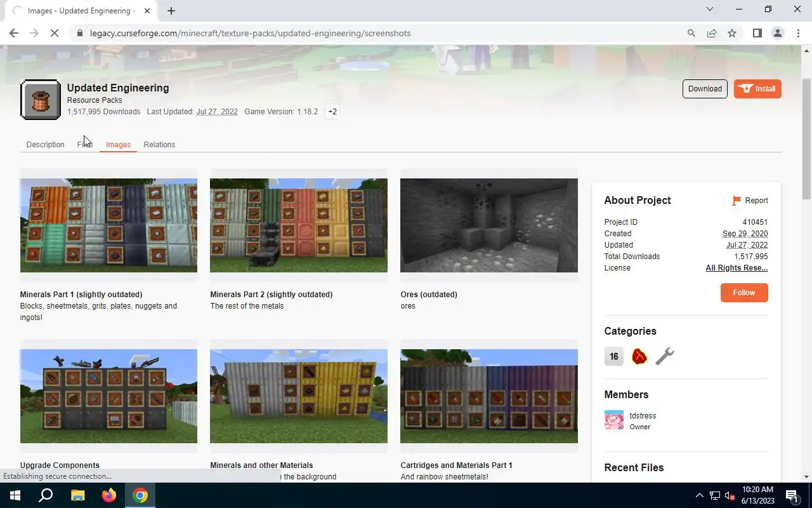Click the orange Install button
Screen dimensions: 812x508
click(757, 89)
